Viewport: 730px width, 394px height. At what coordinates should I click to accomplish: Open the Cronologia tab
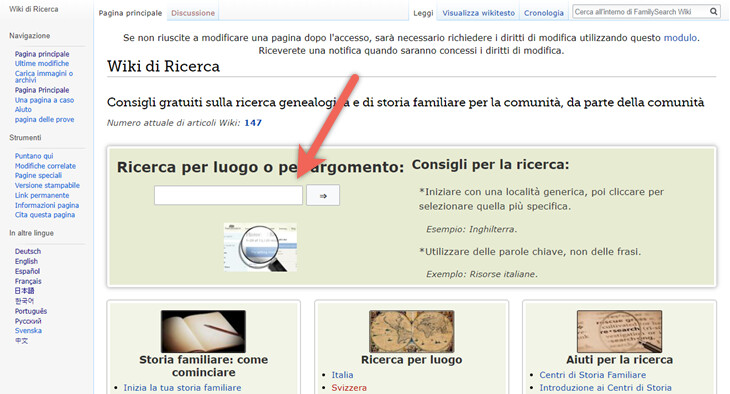tap(544, 13)
